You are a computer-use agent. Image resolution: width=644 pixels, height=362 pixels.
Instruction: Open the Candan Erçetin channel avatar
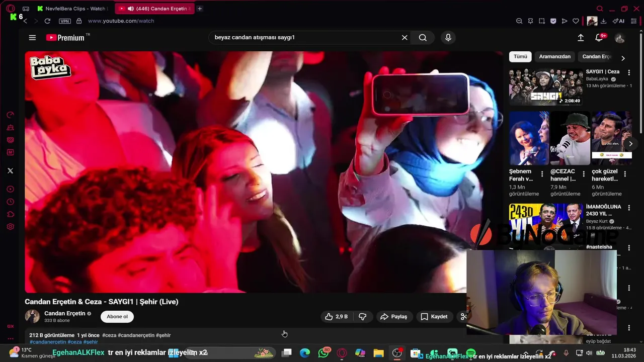32,316
